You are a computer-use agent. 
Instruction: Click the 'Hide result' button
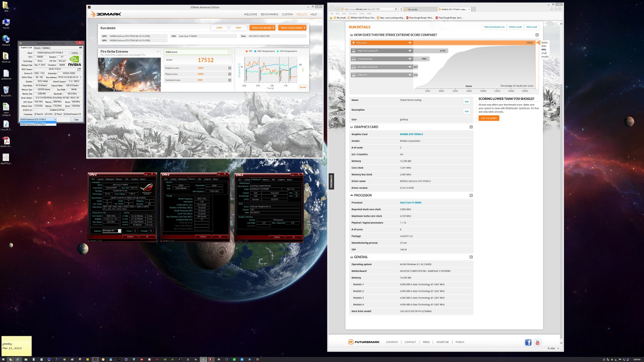(532, 27)
